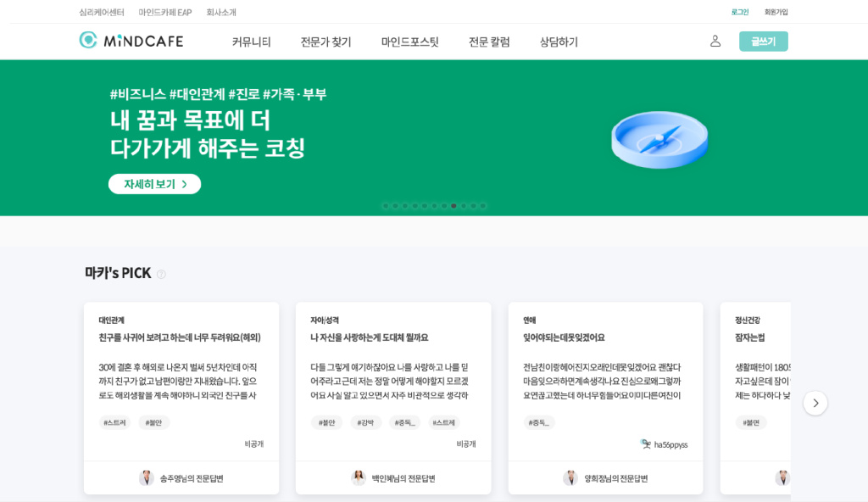Select the currently active banner carousel dot
Screen dimensions: 868x502
[x=453, y=205]
